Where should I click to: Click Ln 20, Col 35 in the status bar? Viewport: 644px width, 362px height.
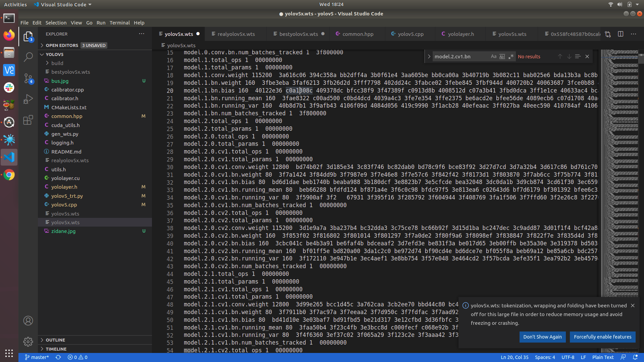click(514, 357)
